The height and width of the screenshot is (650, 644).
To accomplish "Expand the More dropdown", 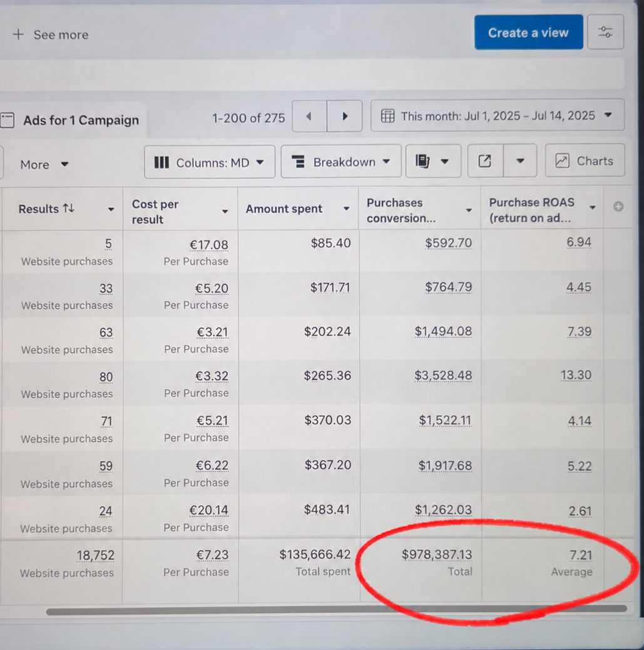I will point(44,165).
